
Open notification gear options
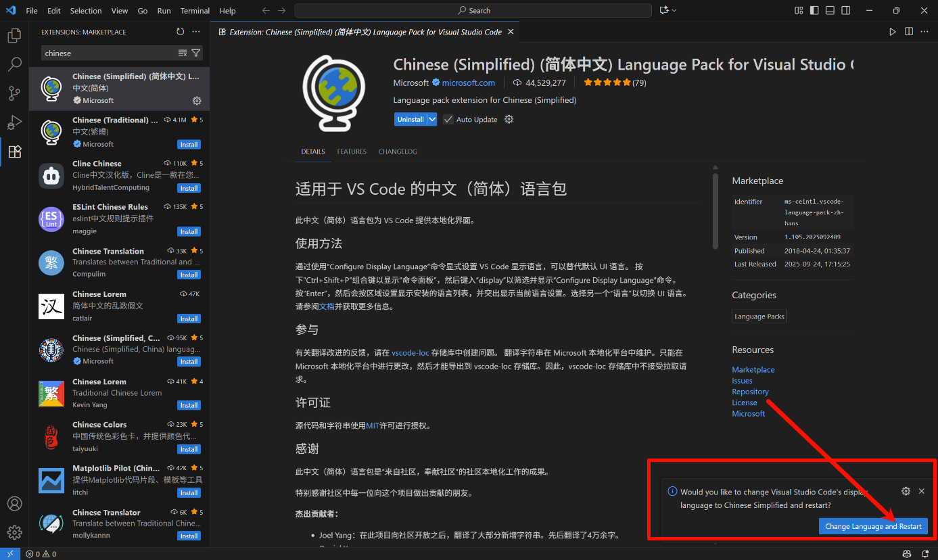[906, 491]
